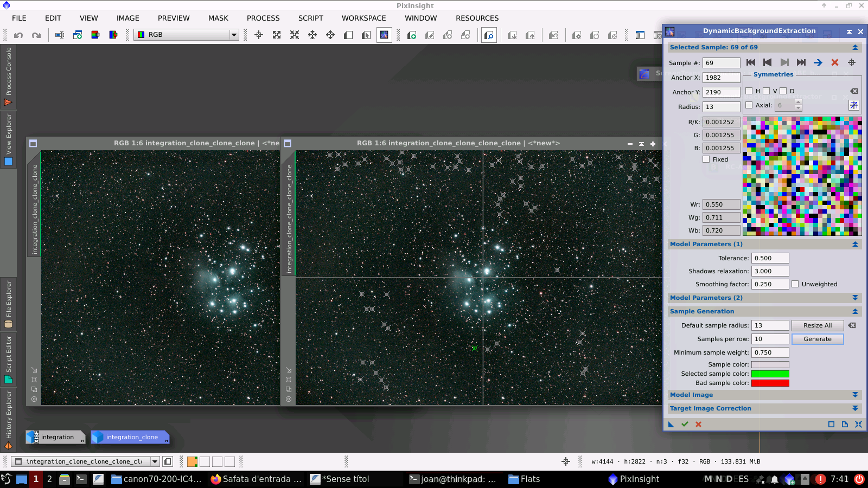Expand the Target Image Correction section

point(856,408)
